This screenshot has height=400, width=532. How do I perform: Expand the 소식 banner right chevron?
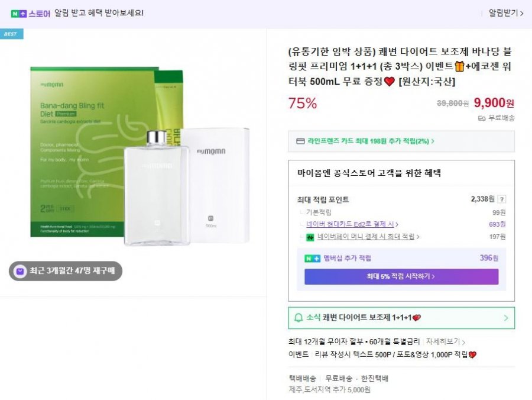[x=505, y=318]
